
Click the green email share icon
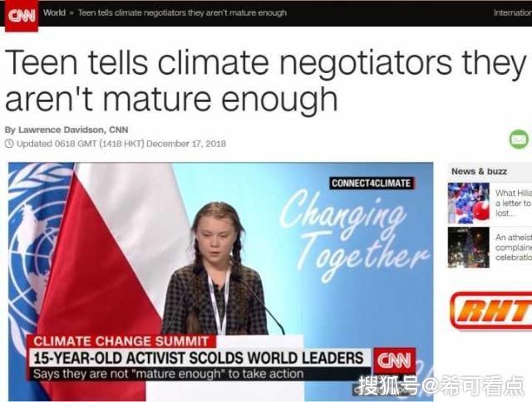point(519,139)
